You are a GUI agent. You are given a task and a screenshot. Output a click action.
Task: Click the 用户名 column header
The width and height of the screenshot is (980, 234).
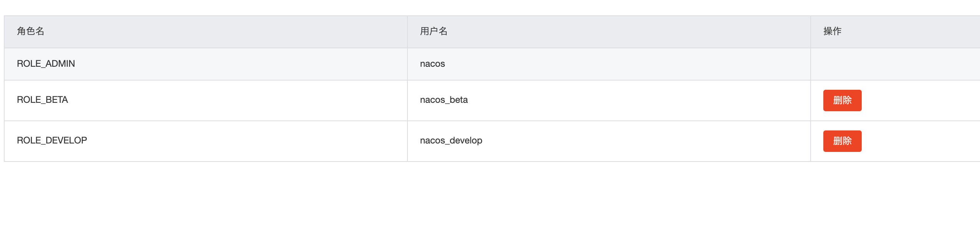tap(434, 32)
